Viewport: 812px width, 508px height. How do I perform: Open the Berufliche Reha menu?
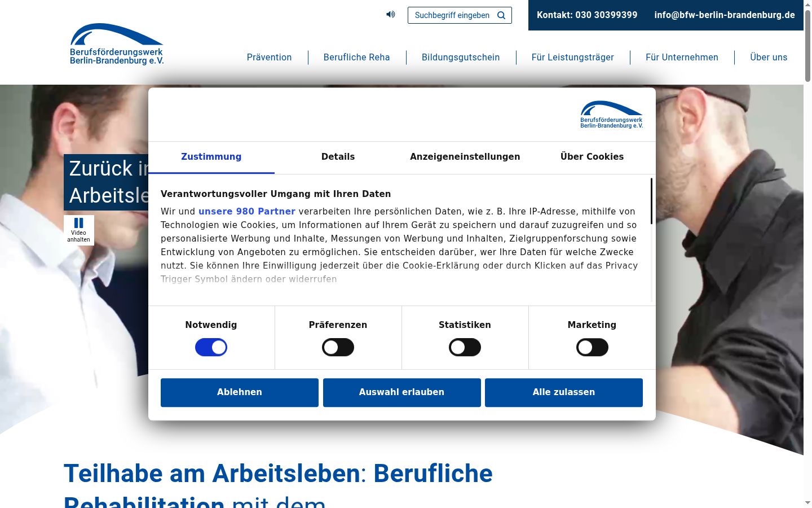click(x=357, y=58)
